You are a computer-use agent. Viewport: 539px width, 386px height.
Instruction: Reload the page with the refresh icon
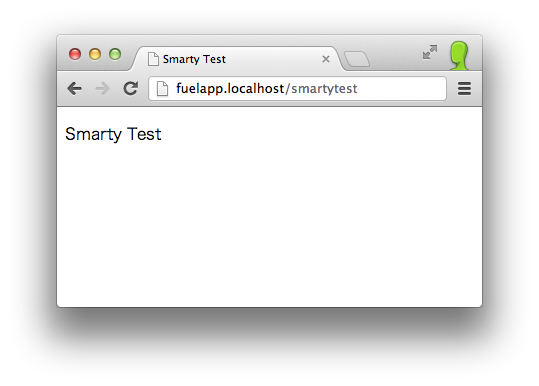click(131, 88)
